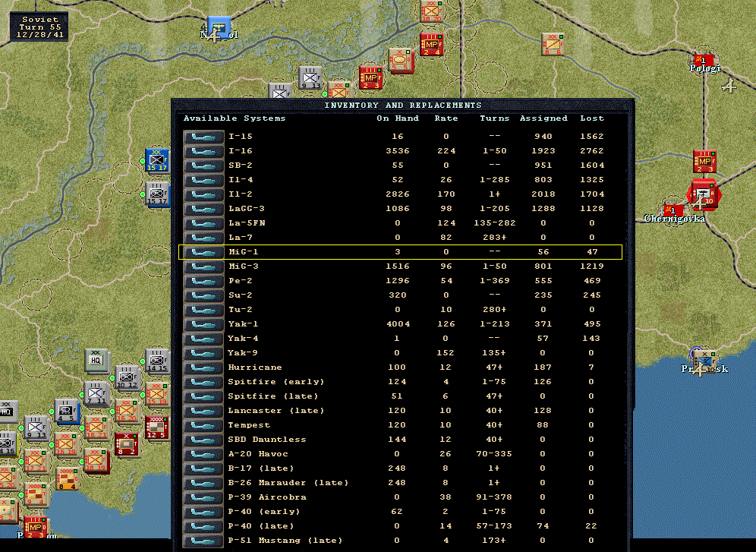Click the aircraft icon beside Tu-2
This screenshot has height=552, width=756.
203,310
